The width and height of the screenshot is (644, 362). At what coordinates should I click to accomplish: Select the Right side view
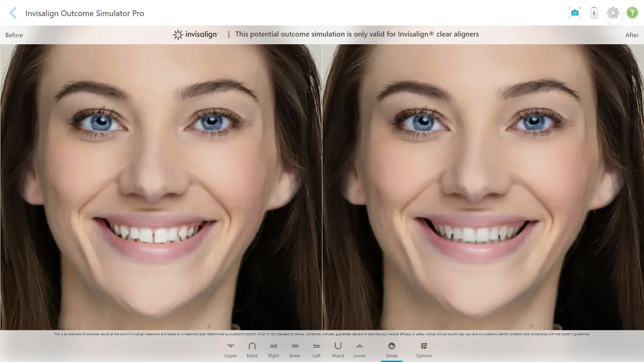coord(274,350)
